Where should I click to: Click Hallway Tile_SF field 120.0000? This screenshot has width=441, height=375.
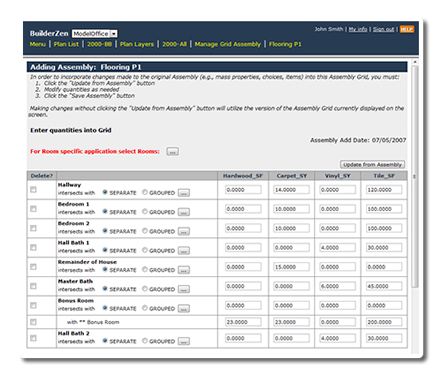[x=384, y=190]
